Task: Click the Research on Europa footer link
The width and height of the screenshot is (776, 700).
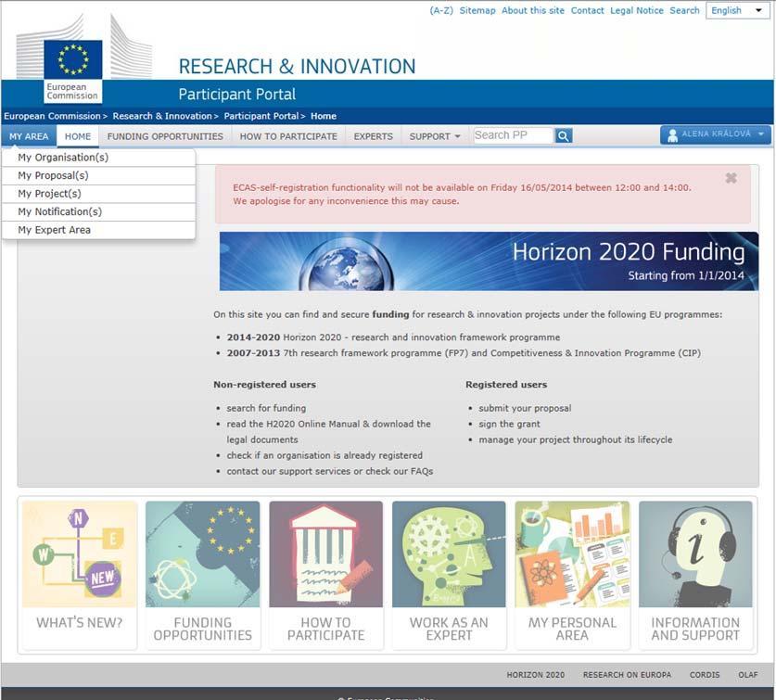Action: pos(627,675)
